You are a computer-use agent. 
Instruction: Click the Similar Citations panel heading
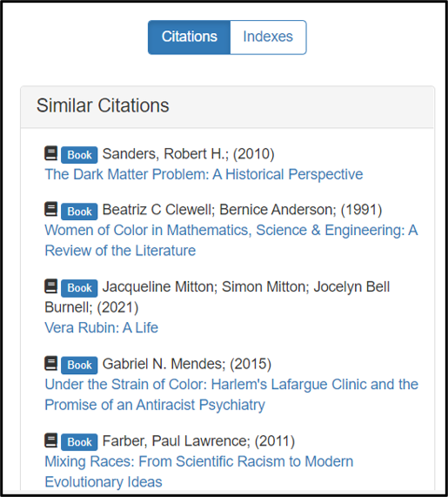[103, 105]
